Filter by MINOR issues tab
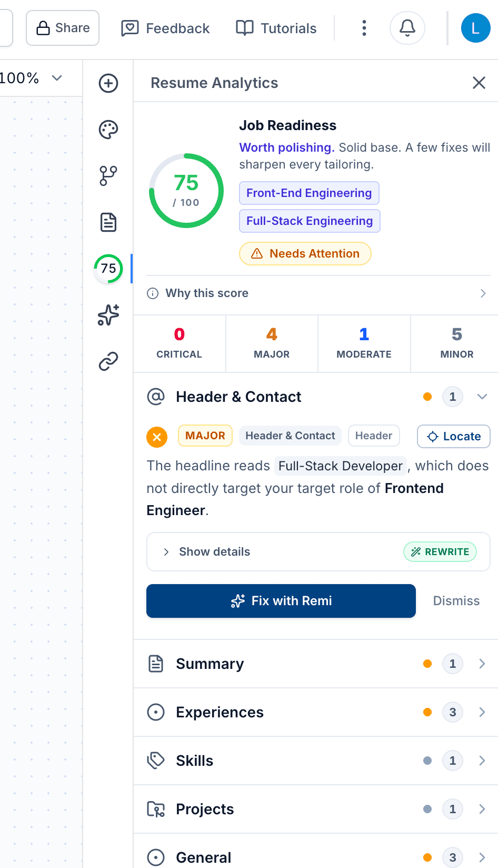The width and height of the screenshot is (498, 868). 456,343
